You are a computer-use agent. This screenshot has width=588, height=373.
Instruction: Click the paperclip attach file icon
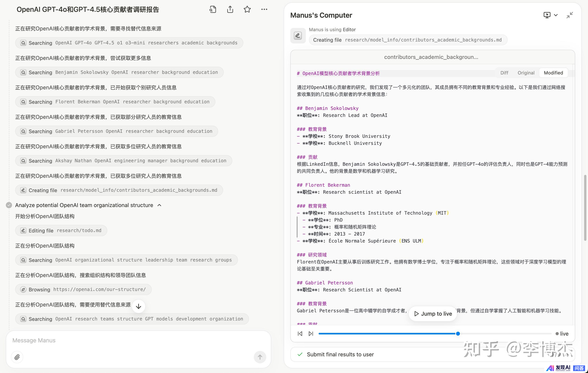[x=17, y=357]
